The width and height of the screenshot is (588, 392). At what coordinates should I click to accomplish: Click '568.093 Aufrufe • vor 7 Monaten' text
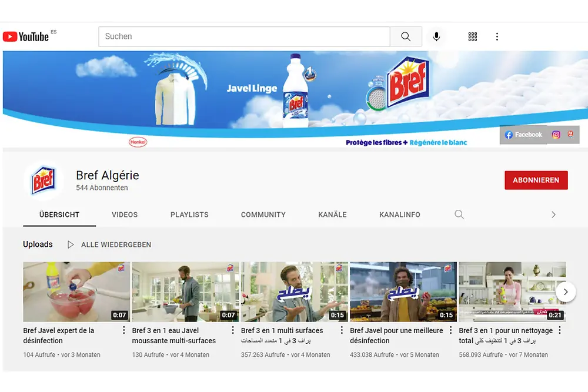pos(504,354)
